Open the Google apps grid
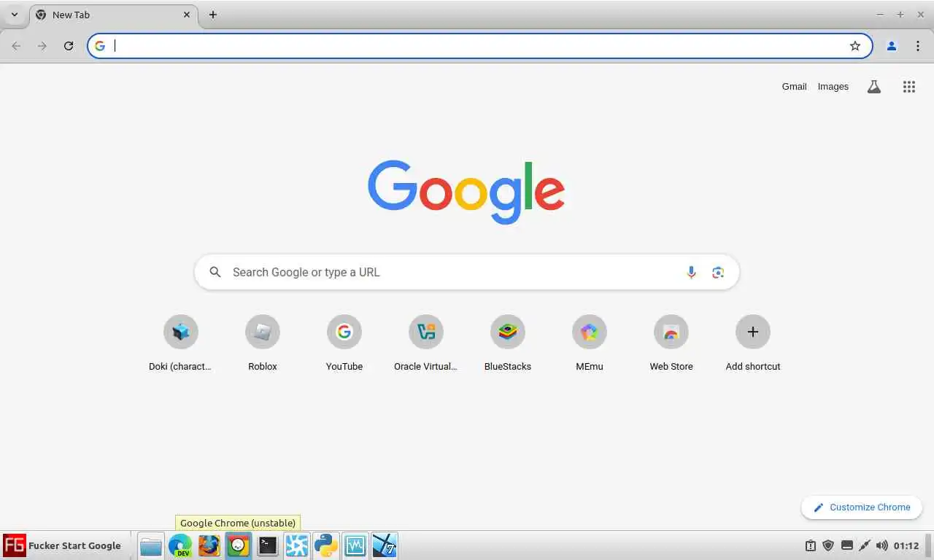The width and height of the screenshot is (934, 560). coord(908,87)
